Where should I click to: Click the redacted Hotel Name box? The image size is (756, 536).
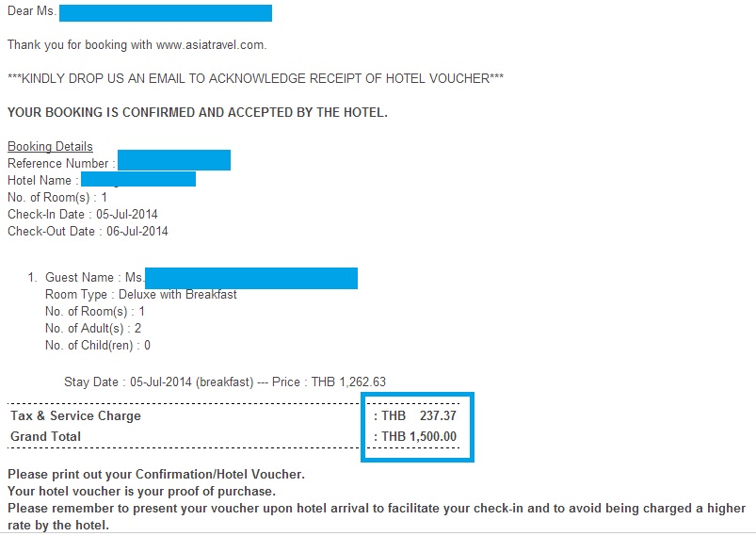(x=138, y=179)
